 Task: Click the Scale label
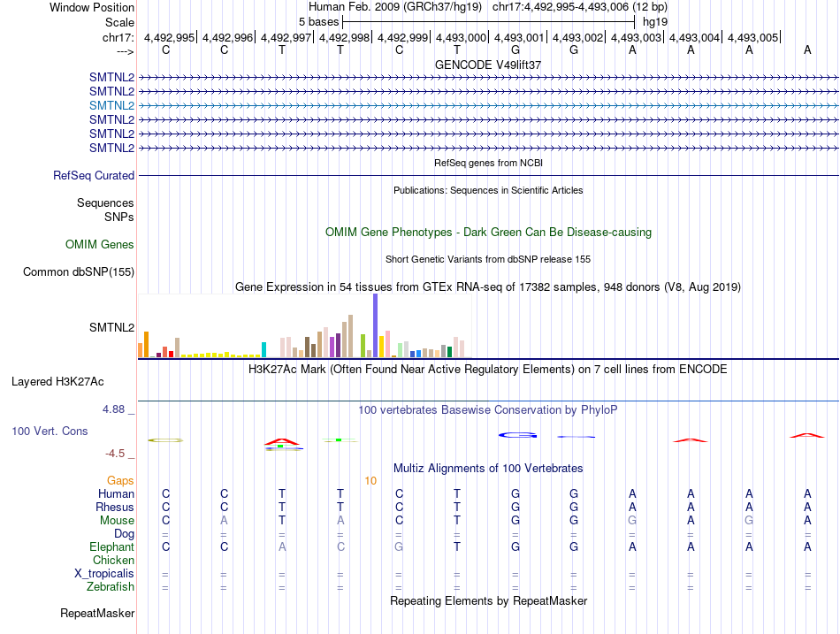tap(120, 22)
